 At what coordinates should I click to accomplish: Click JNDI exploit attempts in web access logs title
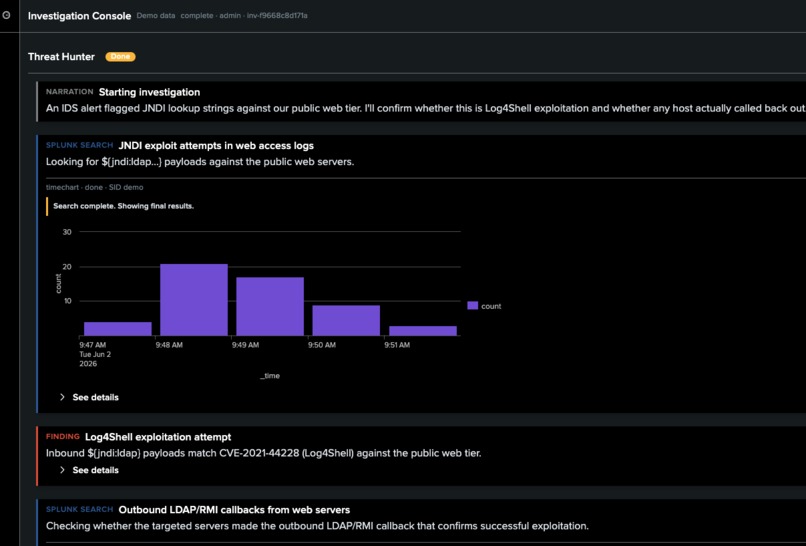point(216,145)
